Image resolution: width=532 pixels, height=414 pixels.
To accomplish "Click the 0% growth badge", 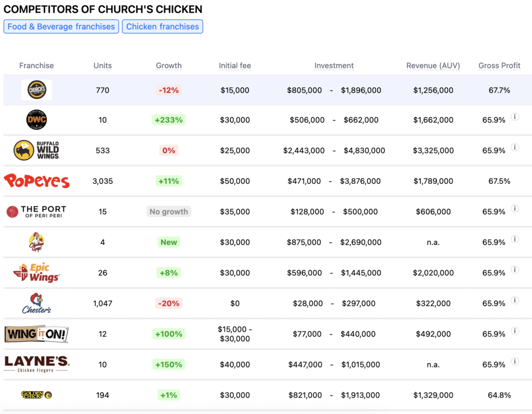I will (169, 150).
